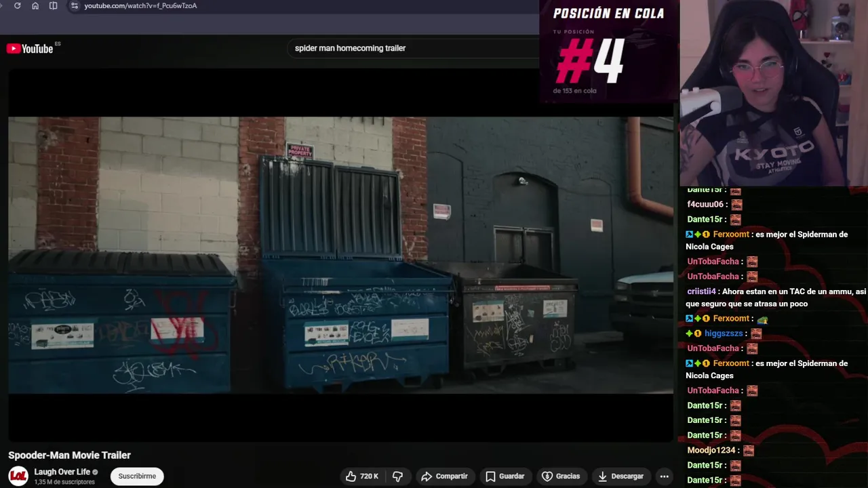This screenshot has height=488, width=868.
Task: Save the video with Guardar
Action: 505,476
